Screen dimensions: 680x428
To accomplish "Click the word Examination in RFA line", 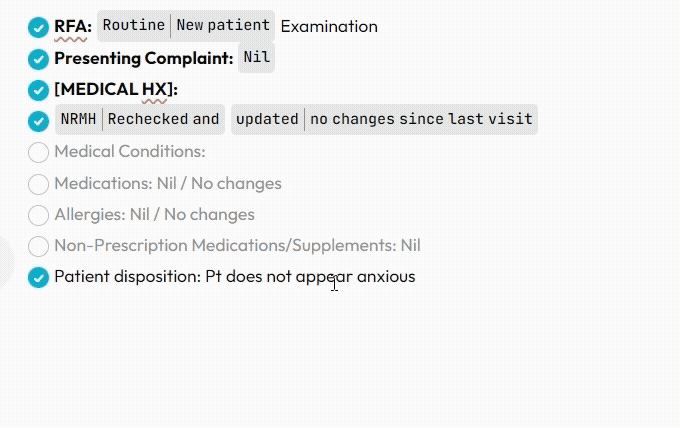I will click(329, 27).
